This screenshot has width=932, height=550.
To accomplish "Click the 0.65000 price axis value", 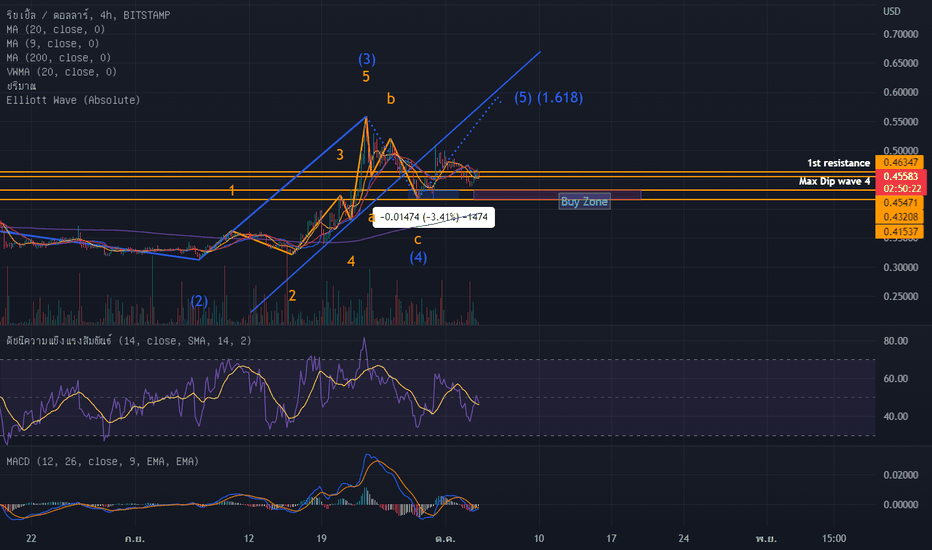I will pos(900,64).
